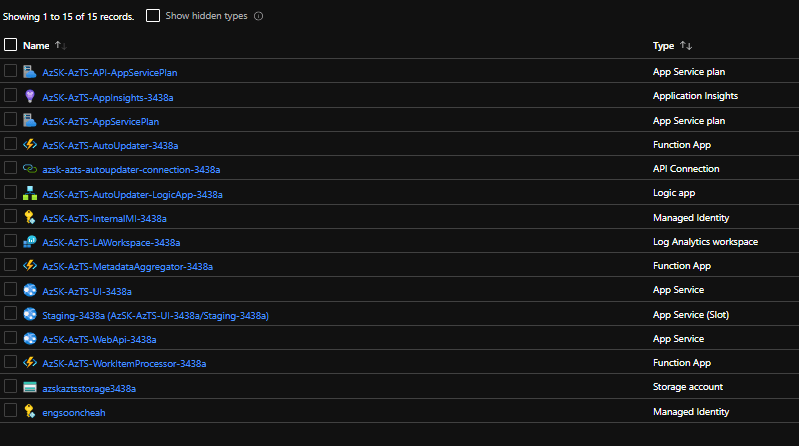Click the App Service (Slot) type cell

[x=690, y=314]
